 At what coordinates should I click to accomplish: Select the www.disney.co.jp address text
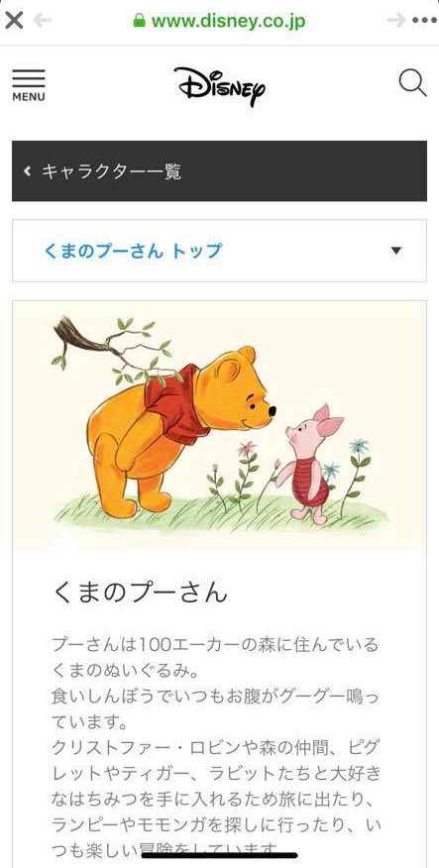228,21
